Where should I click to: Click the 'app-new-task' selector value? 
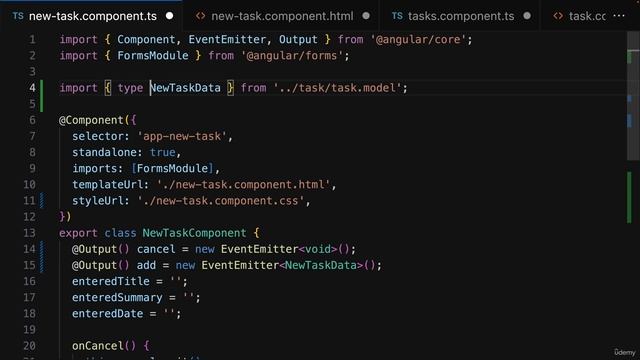click(182, 136)
